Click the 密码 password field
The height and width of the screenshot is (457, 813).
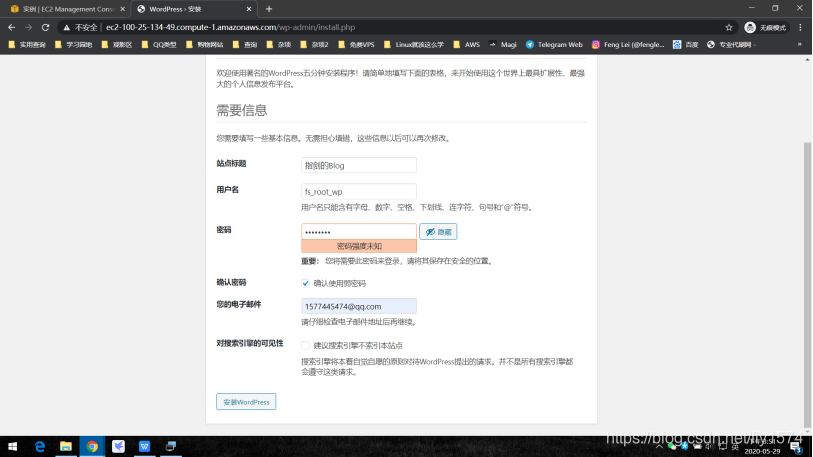[359, 231]
